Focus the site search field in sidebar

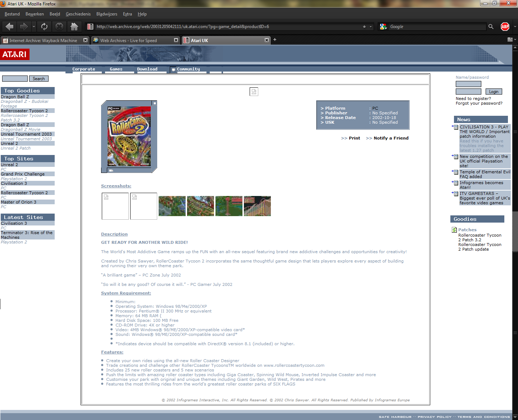(x=15, y=79)
